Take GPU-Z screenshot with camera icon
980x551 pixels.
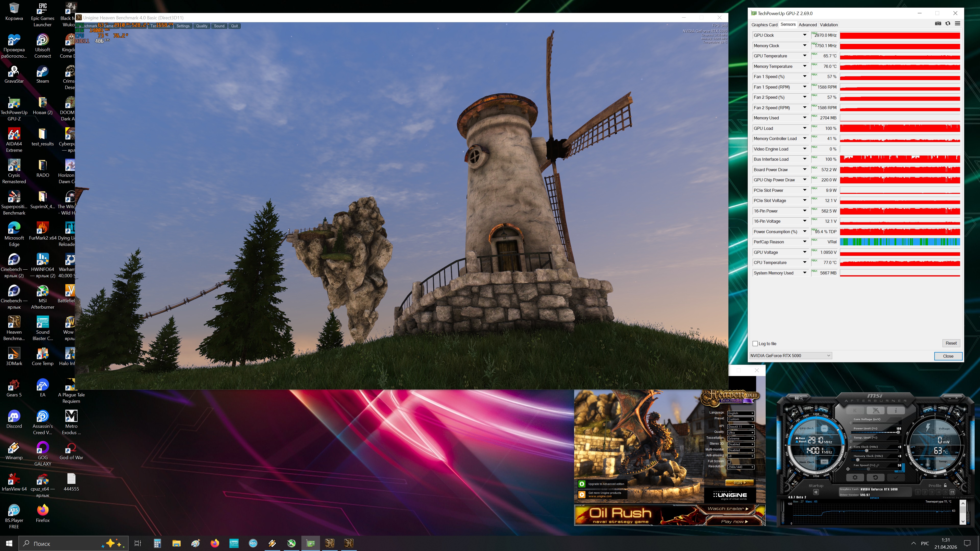pos(938,23)
